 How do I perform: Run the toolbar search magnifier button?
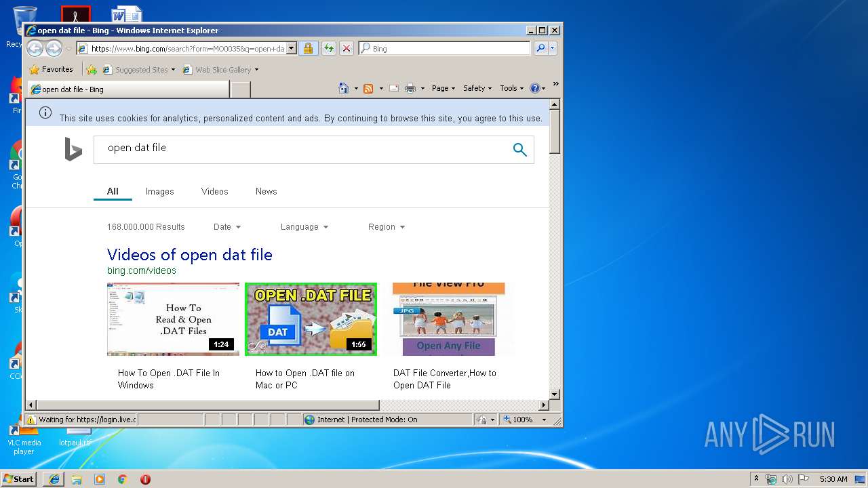click(x=540, y=48)
